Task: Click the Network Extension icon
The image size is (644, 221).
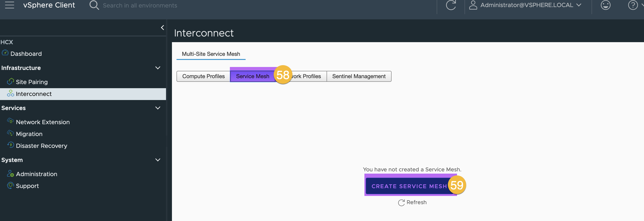Action: pyautogui.click(x=10, y=121)
